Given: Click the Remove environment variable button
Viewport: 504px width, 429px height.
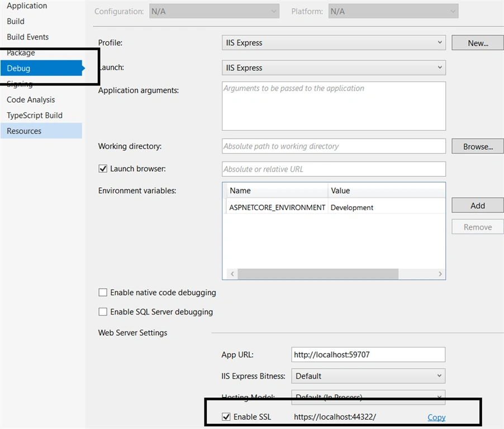Looking at the screenshot, I should 478,227.
